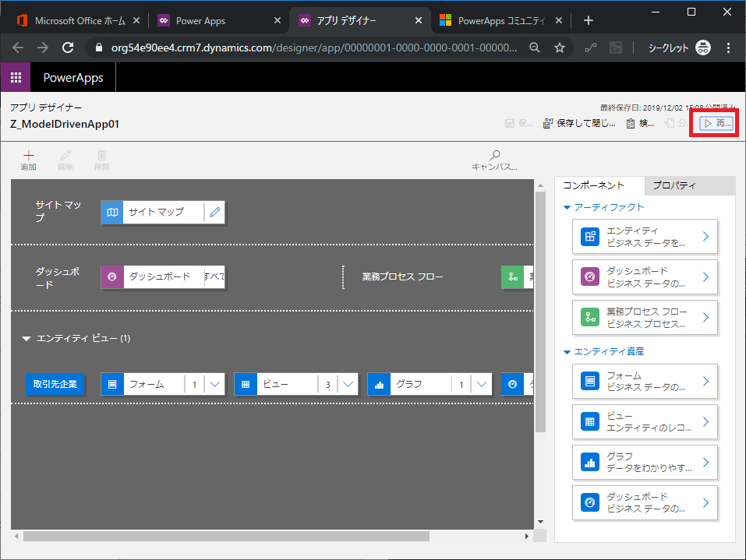Click the Delete (削除) trash icon
This screenshot has width=746, height=560.
[102, 156]
